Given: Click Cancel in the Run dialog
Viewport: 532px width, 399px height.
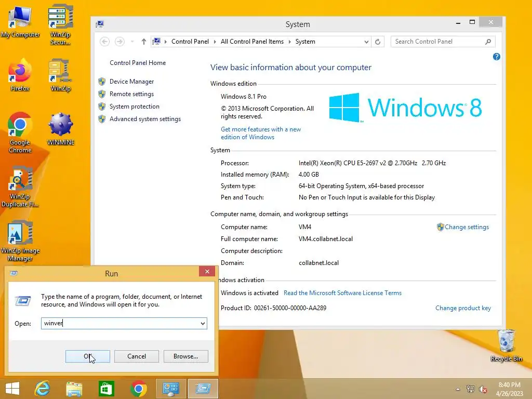Looking at the screenshot, I should [x=137, y=356].
